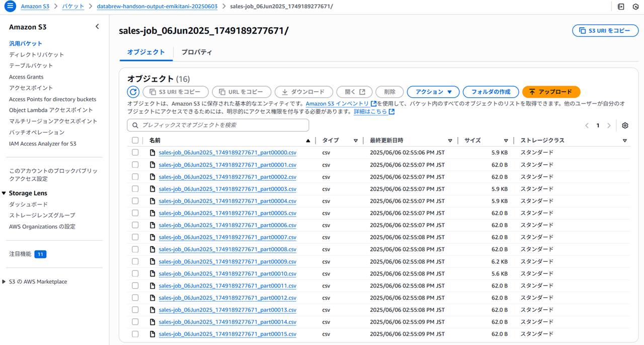Select the checkbox for part00012.csv
Screen dimensions: 644x345
pos(135,298)
